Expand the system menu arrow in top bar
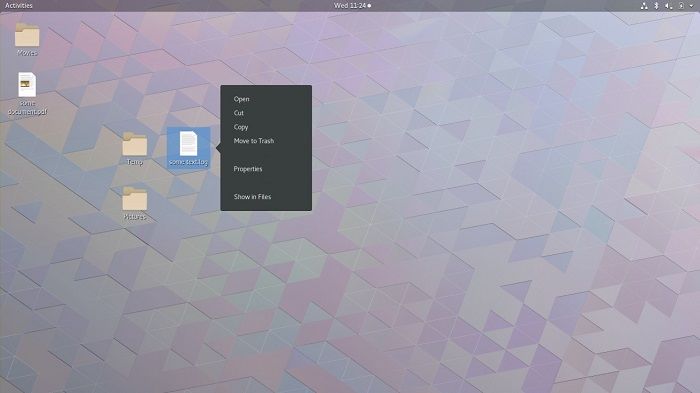This screenshot has width=700, height=393. tap(692, 6)
